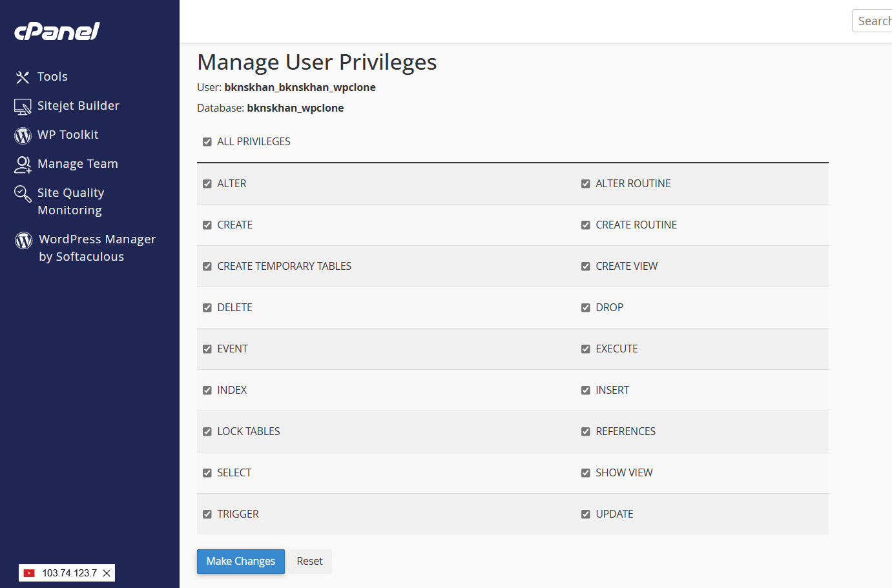
Task: Disable CREATE TEMPORARY TABLES privilege
Action: [207, 267]
